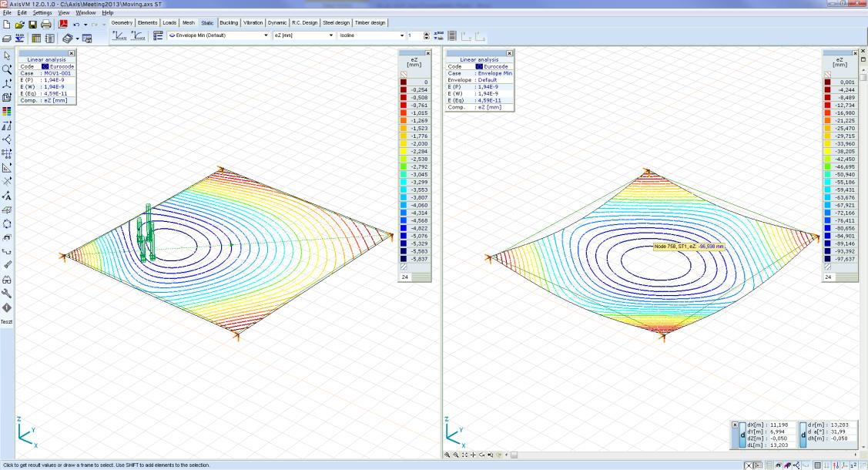Click the zoom out icon at bottom of right view

pos(456,455)
